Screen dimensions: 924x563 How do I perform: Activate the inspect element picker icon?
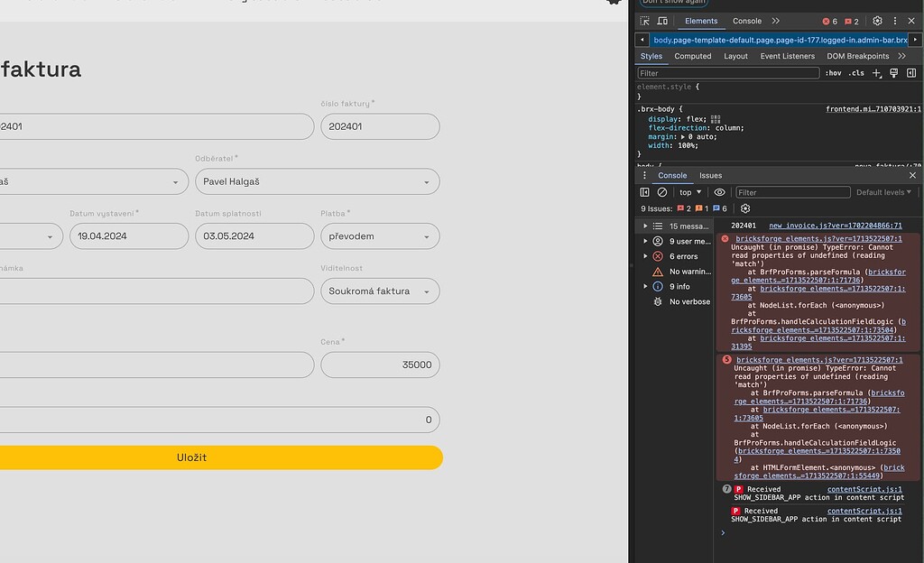(x=645, y=21)
